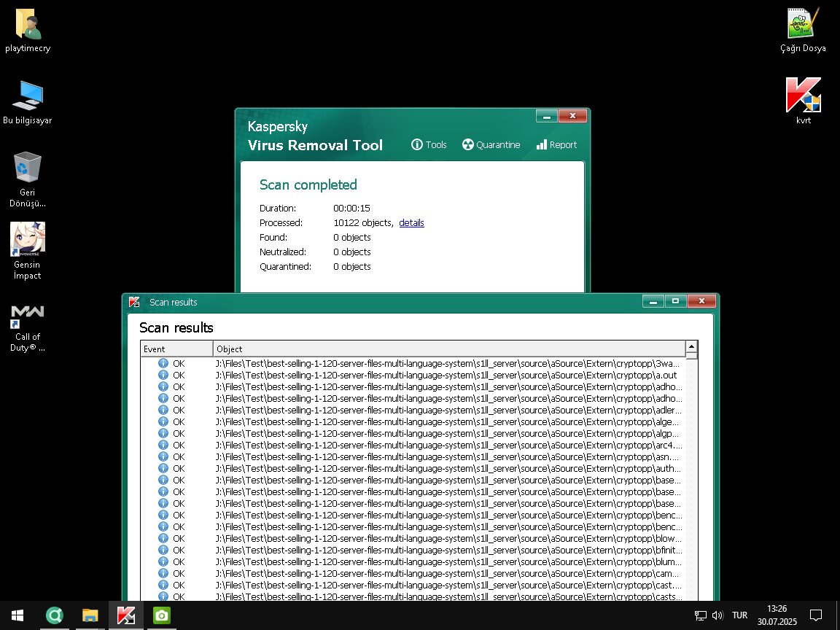The height and width of the screenshot is (630, 840).
Task: Open Tools in Kaspersky window
Action: coord(429,144)
